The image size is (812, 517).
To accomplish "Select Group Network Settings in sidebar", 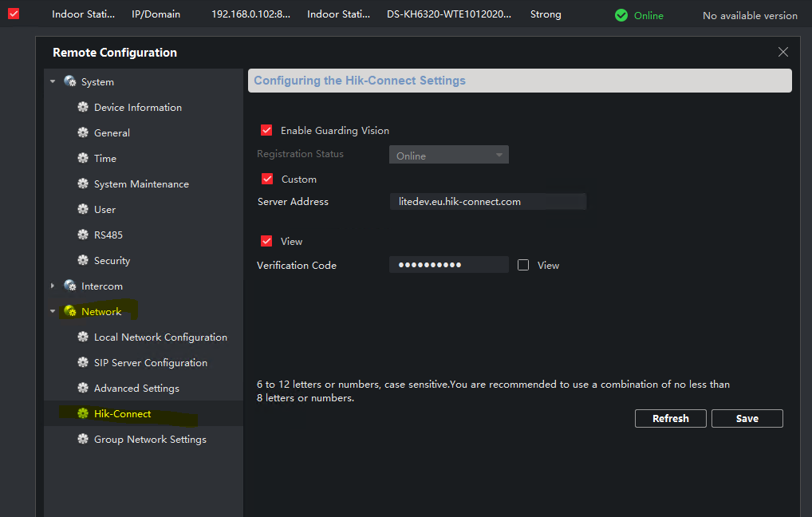I will (150, 439).
